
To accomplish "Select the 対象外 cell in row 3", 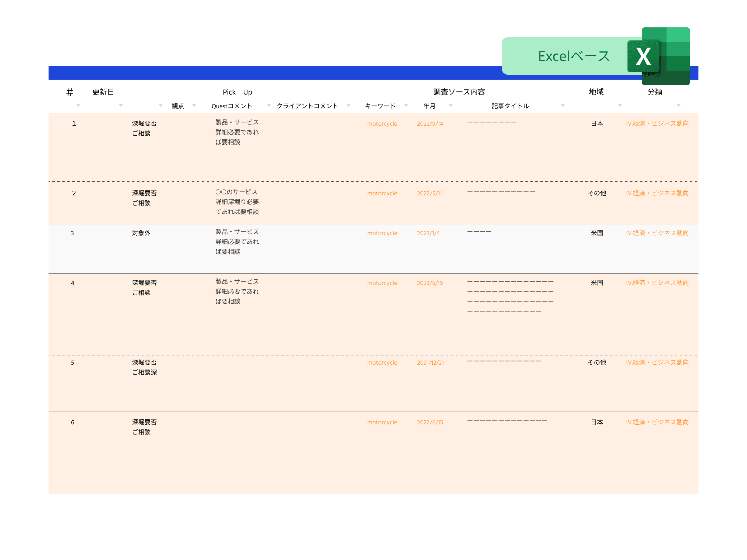I will 141,233.
